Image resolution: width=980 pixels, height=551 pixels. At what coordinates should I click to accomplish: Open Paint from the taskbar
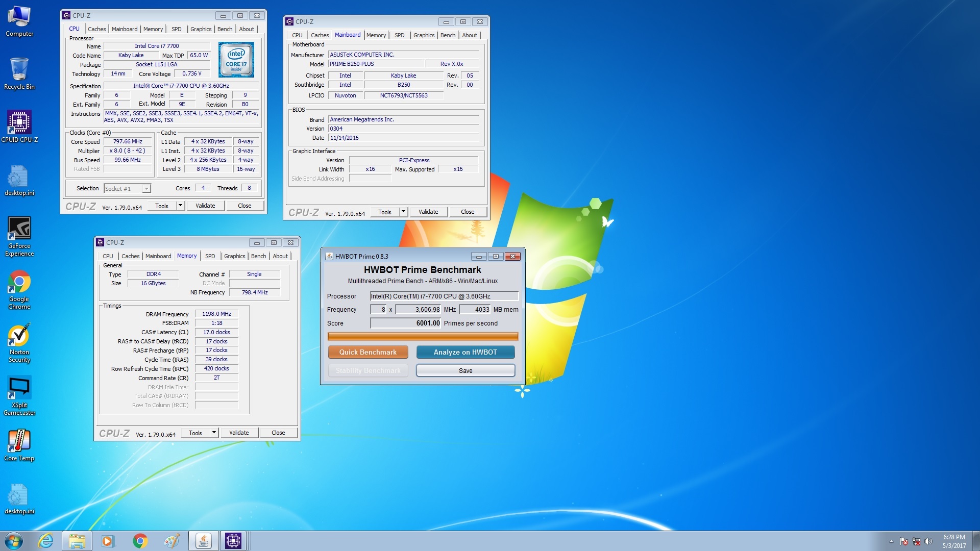click(x=171, y=541)
